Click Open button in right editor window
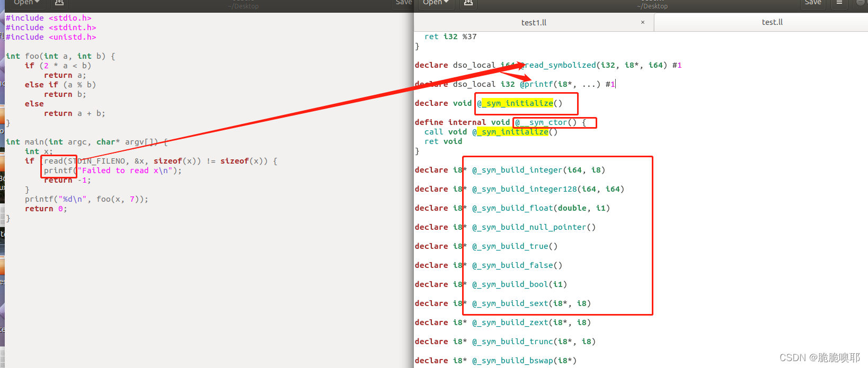This screenshot has width=868, height=368. pyautogui.click(x=436, y=3)
